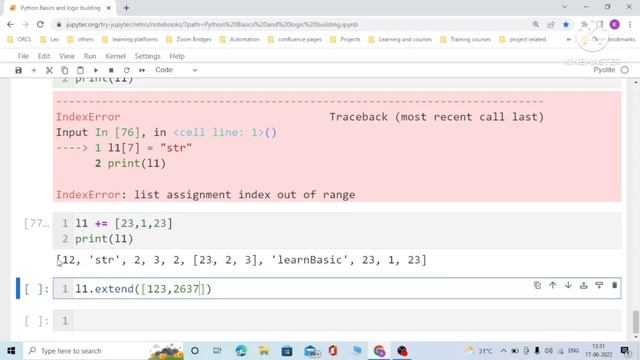
Task: Click into the l1.extend code cell
Action: [x=337, y=289]
